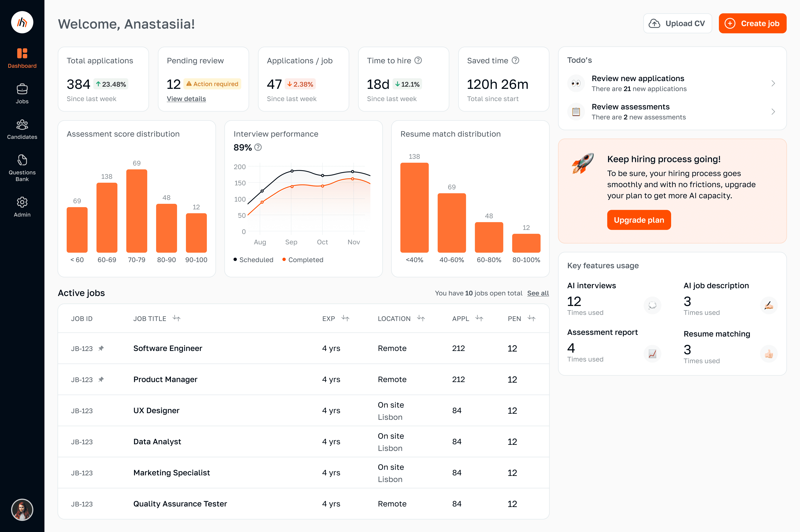Click the 12.1% time to hire badge
Image resolution: width=800 pixels, height=532 pixels.
[x=407, y=84]
